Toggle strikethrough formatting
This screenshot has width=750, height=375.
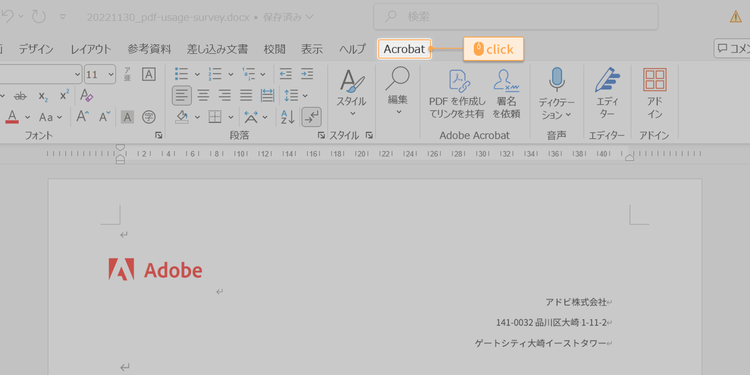coord(20,96)
